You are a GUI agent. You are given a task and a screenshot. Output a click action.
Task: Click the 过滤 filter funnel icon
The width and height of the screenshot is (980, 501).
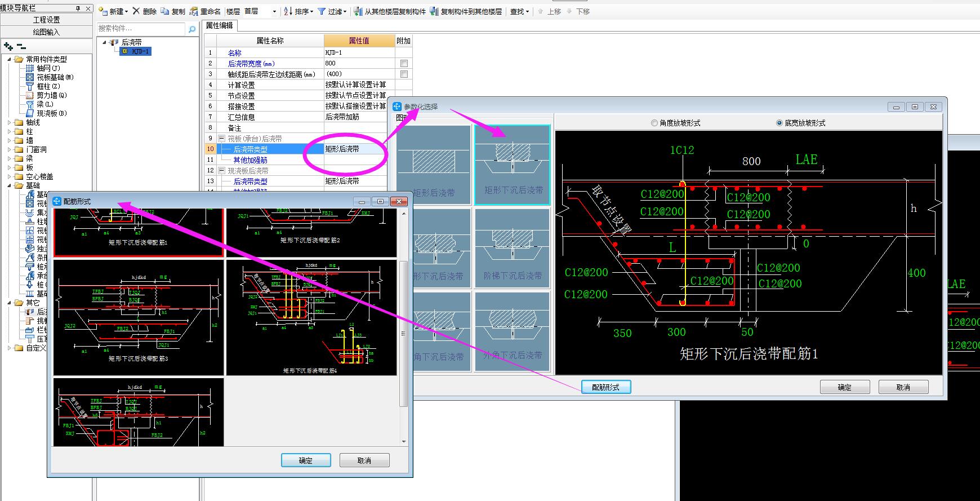322,11
